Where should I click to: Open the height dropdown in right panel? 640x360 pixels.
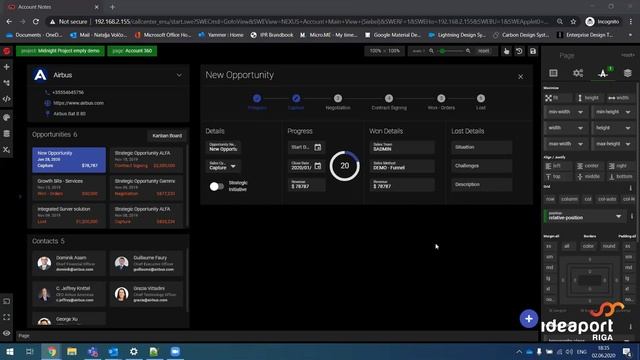click(613, 128)
